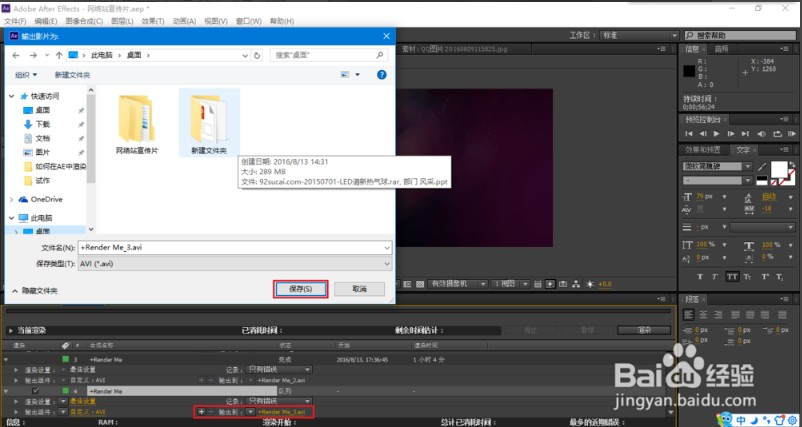Viewport: 802px width, 427px height.
Task: Click the 保存(S) button
Action: click(300, 288)
